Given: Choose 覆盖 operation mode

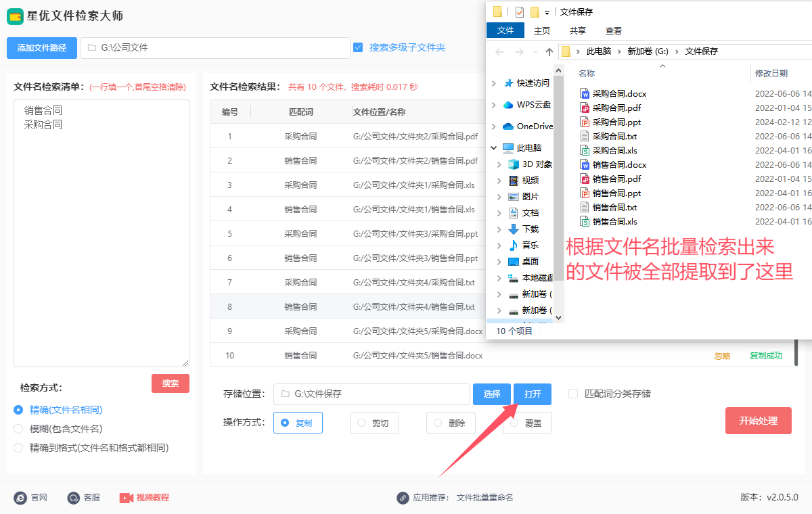Looking at the screenshot, I should pyautogui.click(x=527, y=423).
